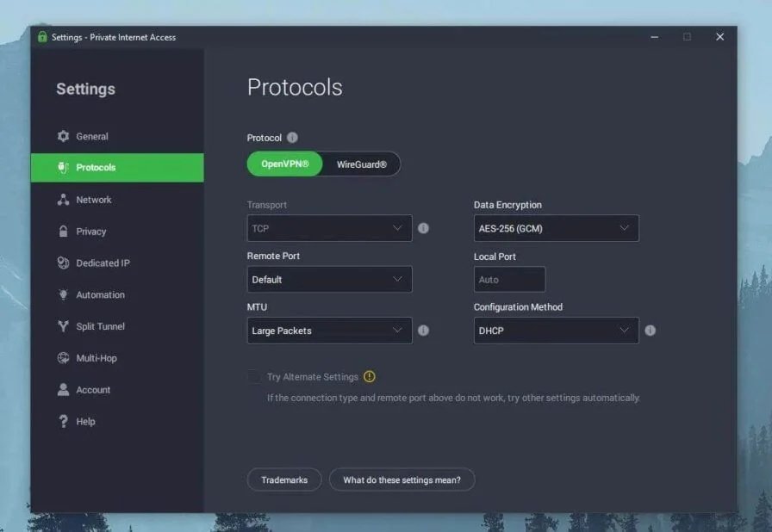Screen dimensions: 772x532
Task: Open Split Tunnel settings tab
Action: point(117,326)
